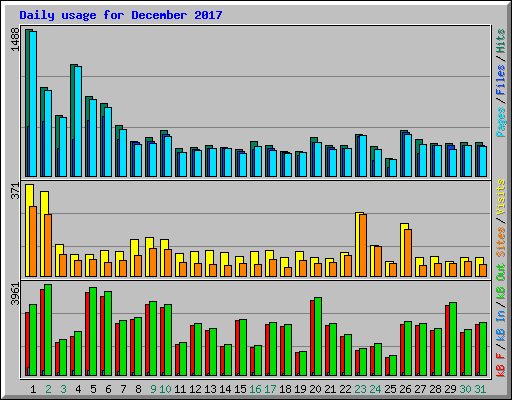Select the cyan Pages bar for day 4
512x400 pixels.
click(x=78, y=121)
